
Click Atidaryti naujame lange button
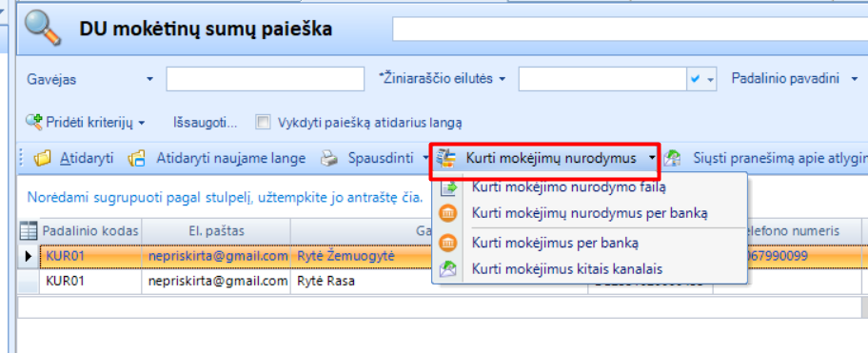(217, 159)
